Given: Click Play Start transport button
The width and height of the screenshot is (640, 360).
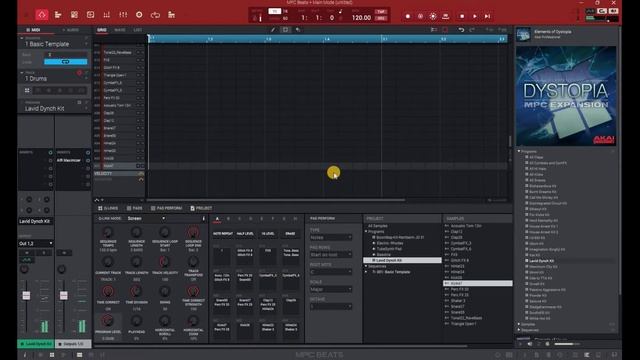Looking at the screenshot, I should [487, 16].
